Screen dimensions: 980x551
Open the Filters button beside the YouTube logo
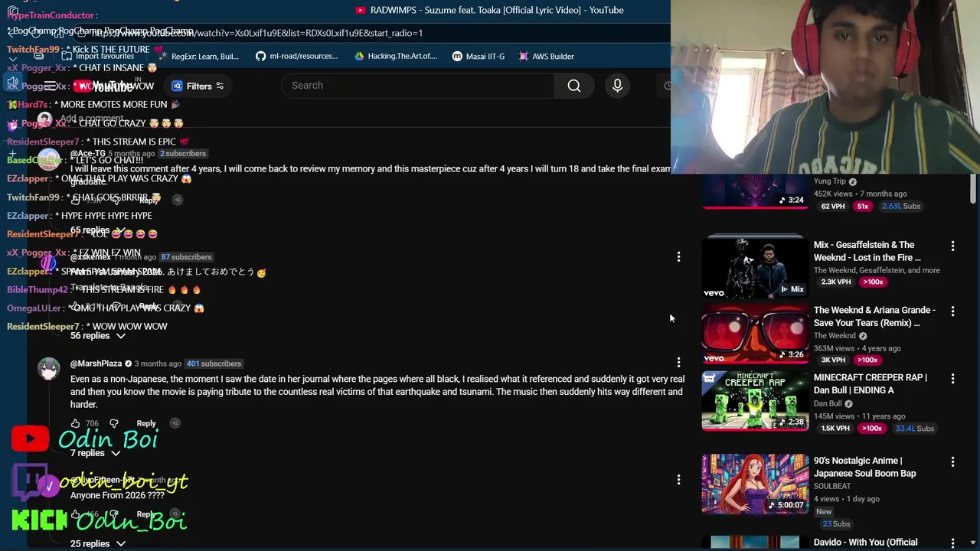pyautogui.click(x=198, y=86)
